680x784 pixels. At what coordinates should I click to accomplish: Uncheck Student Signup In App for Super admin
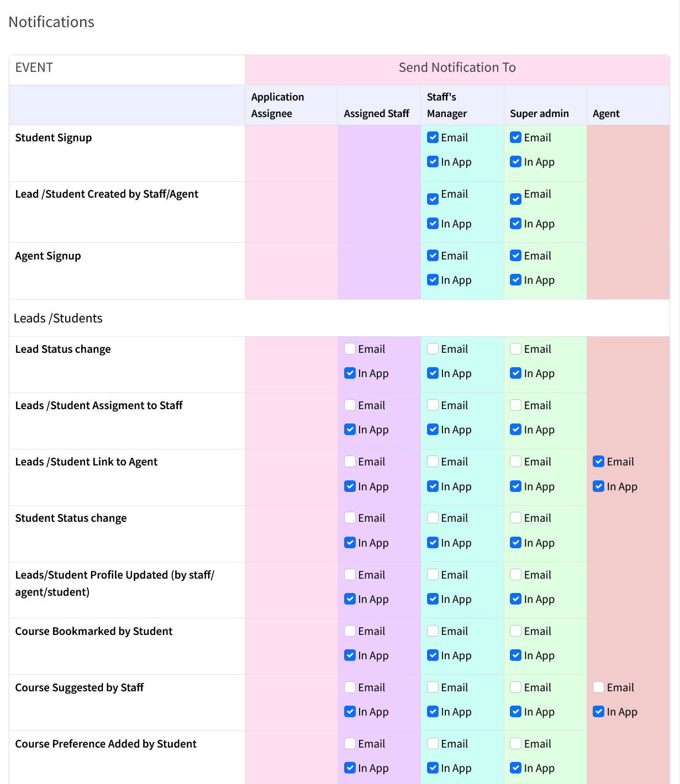tap(515, 162)
